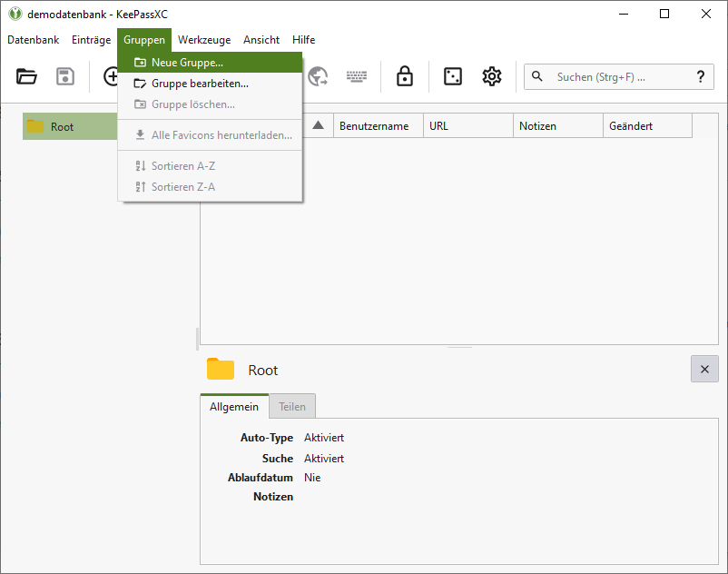Open the Hilfe menu
Screen dimensions: 728x574
point(304,40)
